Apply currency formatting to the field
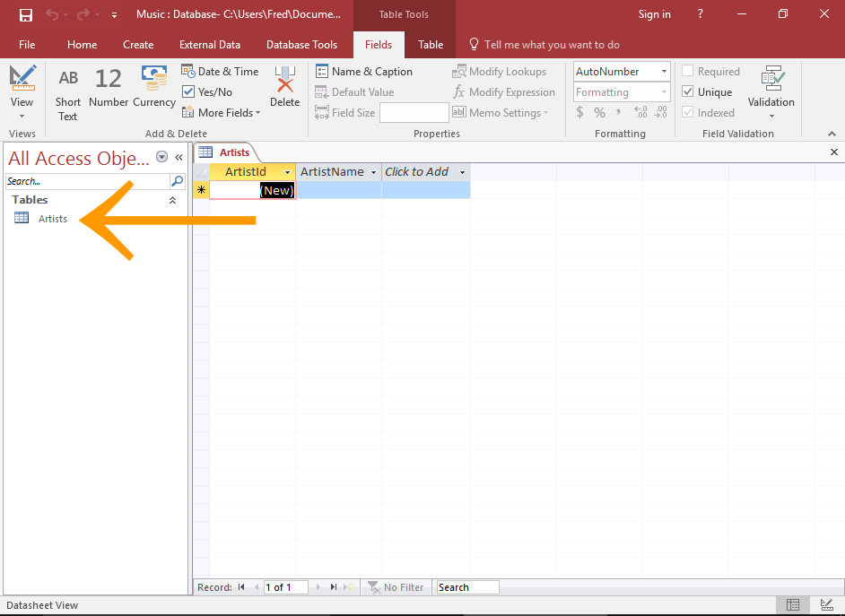This screenshot has width=845, height=616. (x=579, y=112)
